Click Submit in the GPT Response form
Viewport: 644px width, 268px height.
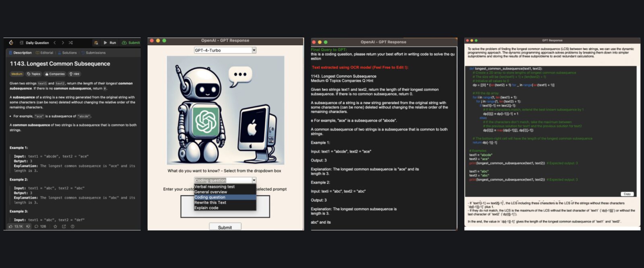225,227
